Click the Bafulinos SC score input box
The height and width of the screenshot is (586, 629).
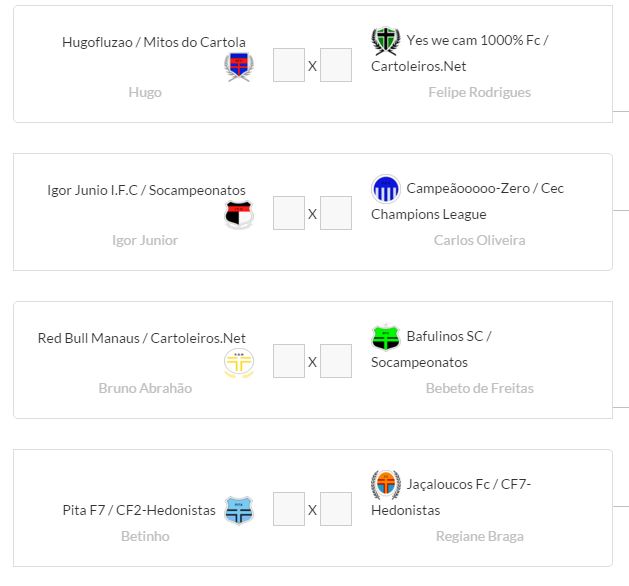pos(336,362)
